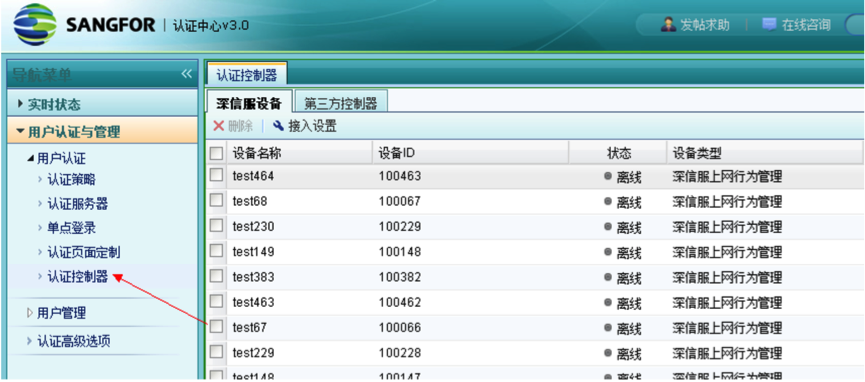Check the test464 row checkbox

click(216, 175)
